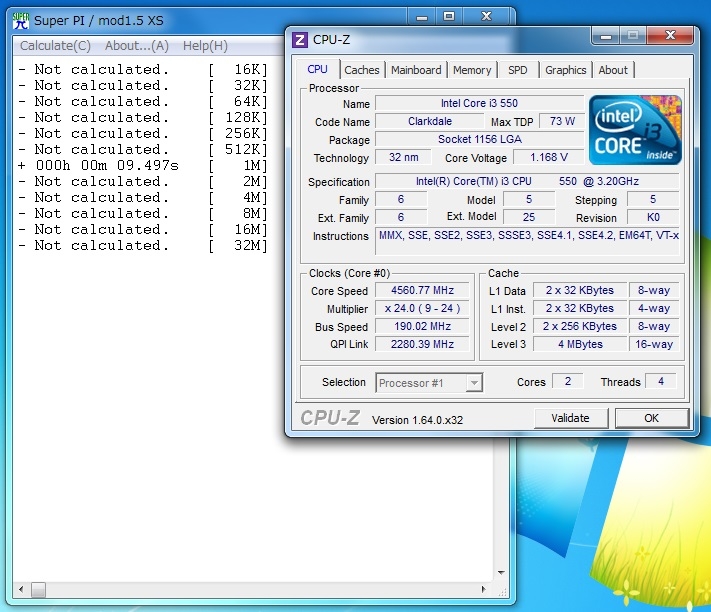This screenshot has width=711, height=612.
Task: Click the CPU-Z purple Z logo icon
Action: coord(299,40)
